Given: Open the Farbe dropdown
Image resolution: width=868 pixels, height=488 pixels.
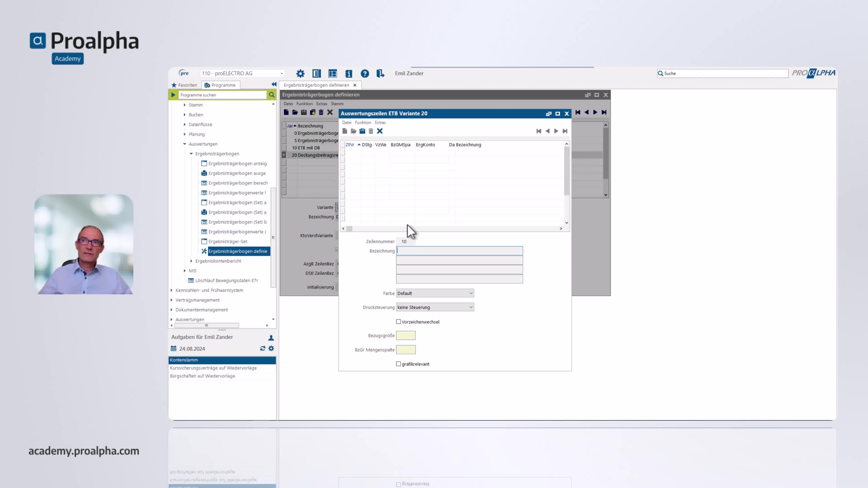Looking at the screenshot, I should coord(471,293).
